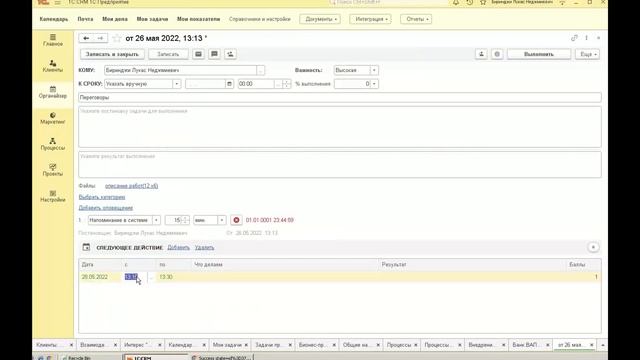Switch to the Календарь bottom tab
The image size is (640, 360).
pos(183,345)
